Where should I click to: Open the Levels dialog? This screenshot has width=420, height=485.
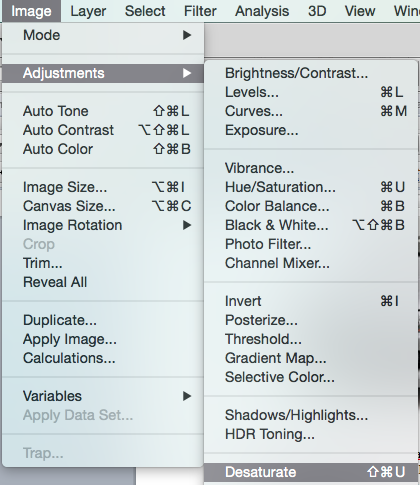point(311,92)
